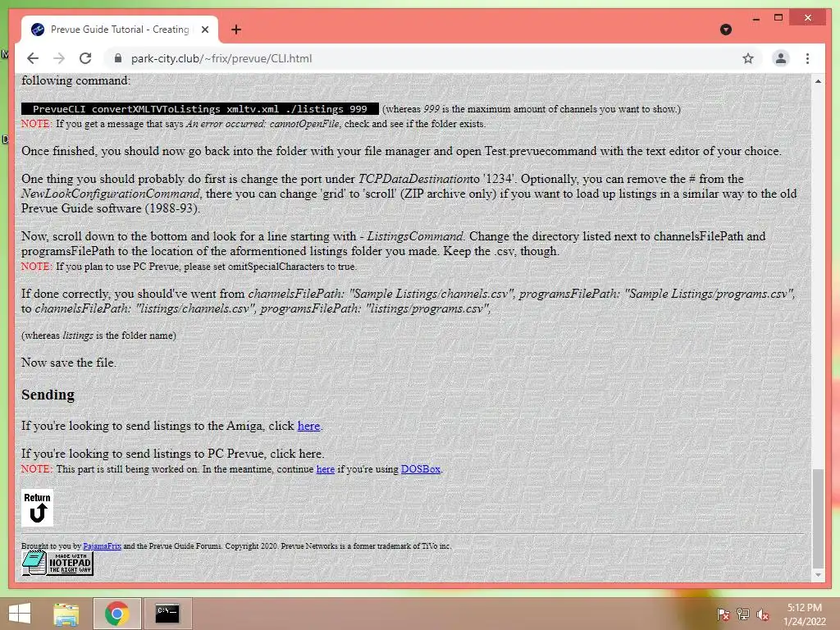Click the Made with Notepad badge
The height and width of the screenshot is (630, 840).
click(x=57, y=563)
